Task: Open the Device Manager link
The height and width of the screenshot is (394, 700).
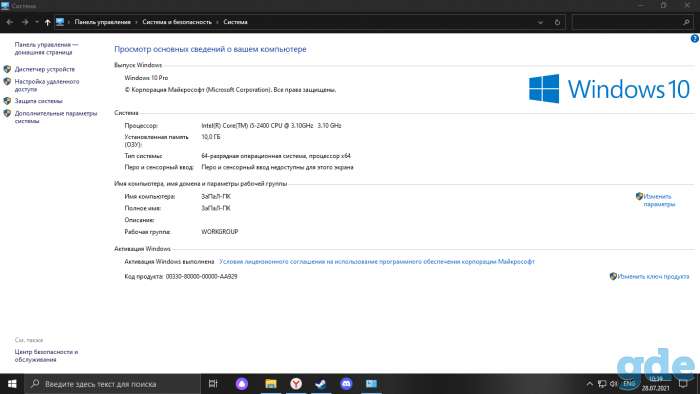Action: click(x=45, y=69)
